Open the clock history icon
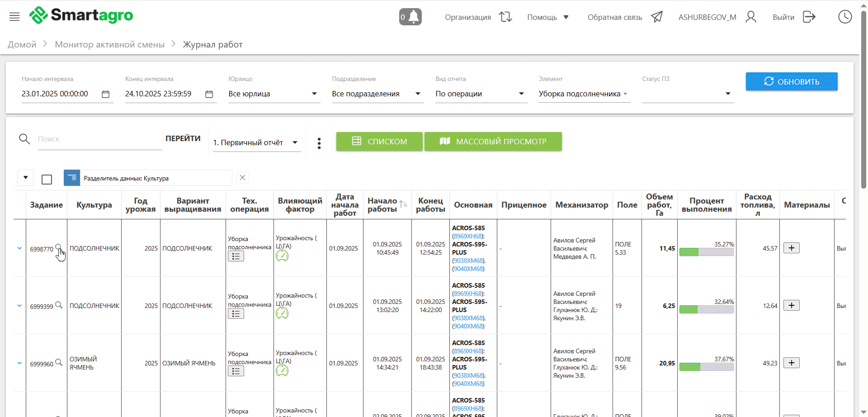The height and width of the screenshot is (417, 868). tap(844, 17)
